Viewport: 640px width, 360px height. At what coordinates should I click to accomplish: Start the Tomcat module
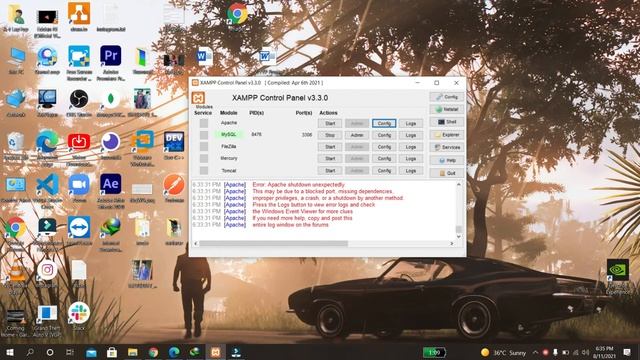coord(330,171)
